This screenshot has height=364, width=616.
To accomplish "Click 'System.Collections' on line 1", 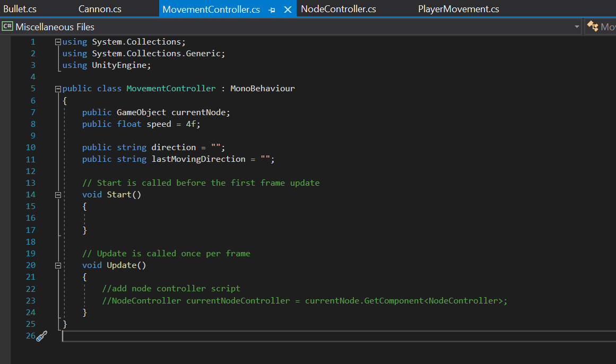I will pyautogui.click(x=136, y=42).
